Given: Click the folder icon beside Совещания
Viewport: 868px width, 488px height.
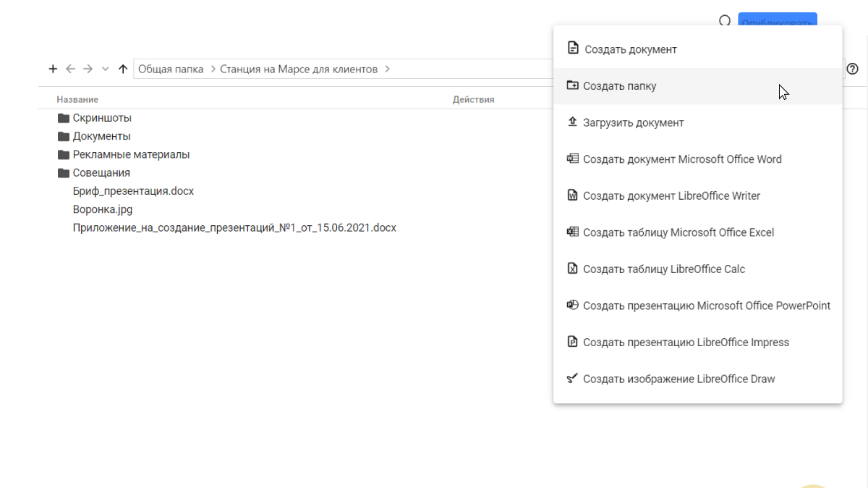Looking at the screenshot, I should click(x=64, y=172).
